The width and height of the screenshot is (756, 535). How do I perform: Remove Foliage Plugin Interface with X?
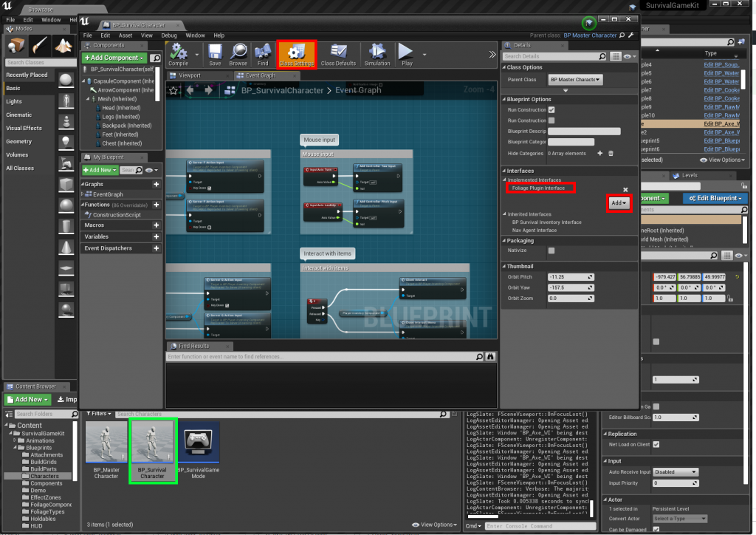click(625, 190)
